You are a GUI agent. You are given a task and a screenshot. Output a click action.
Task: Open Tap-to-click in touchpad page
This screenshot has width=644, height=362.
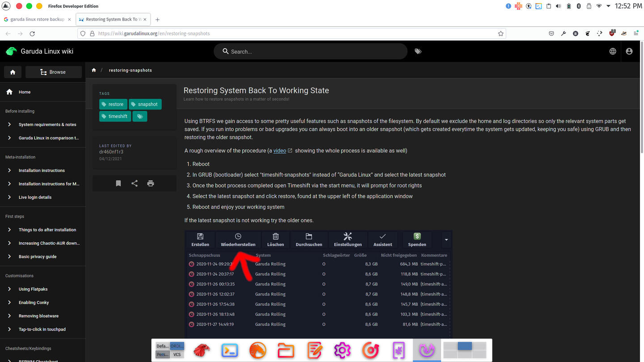pos(42,329)
